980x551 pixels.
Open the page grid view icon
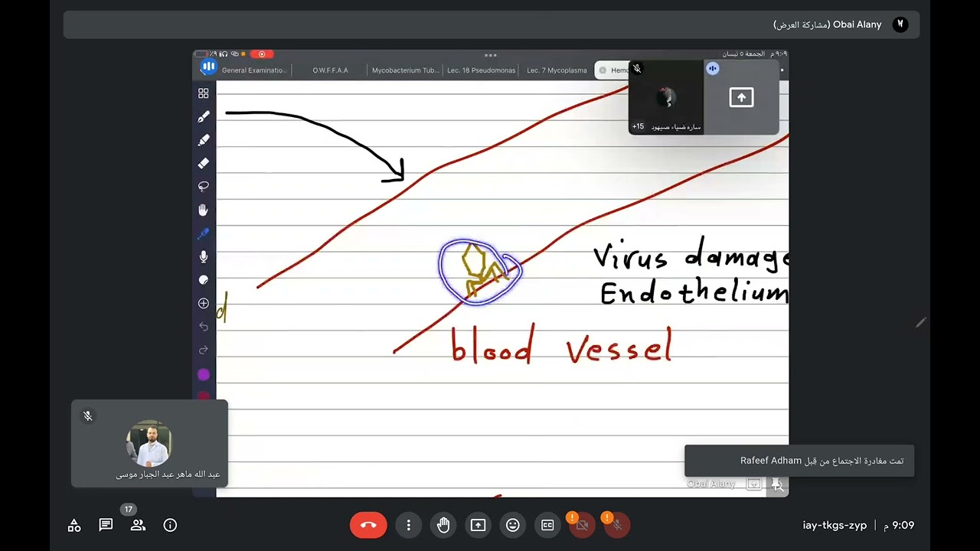(x=203, y=93)
